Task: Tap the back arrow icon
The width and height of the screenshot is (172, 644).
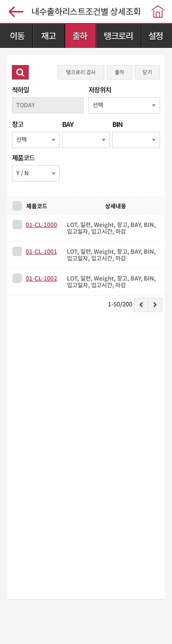Action: (16, 12)
